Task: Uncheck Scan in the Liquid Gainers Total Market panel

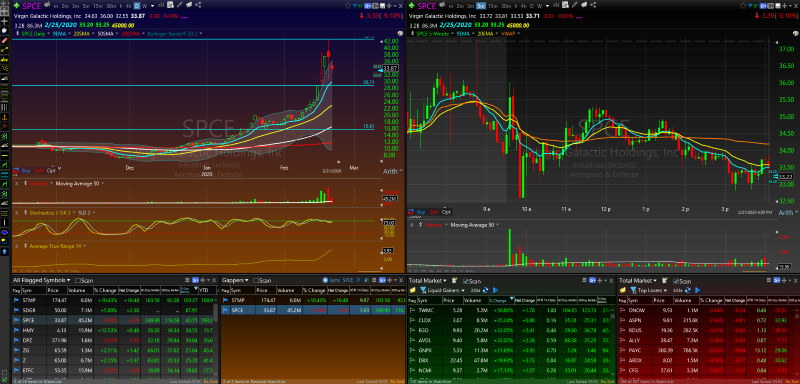Action: pos(466,281)
